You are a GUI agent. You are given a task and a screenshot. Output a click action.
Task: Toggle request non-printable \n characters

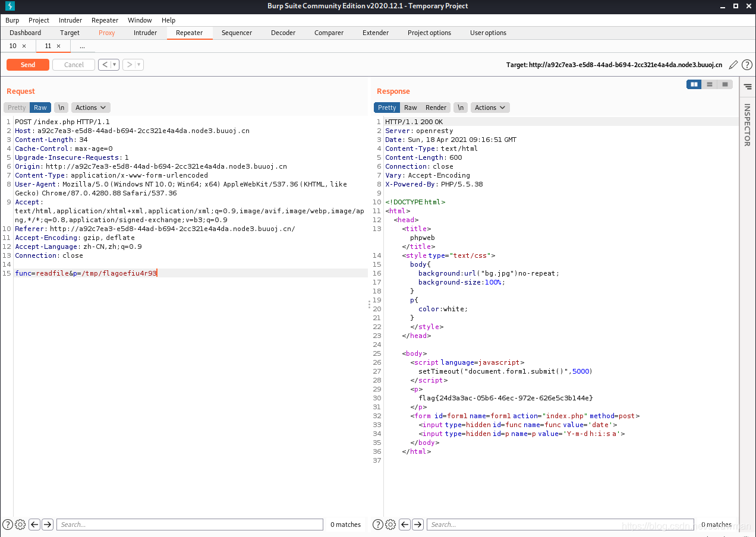click(x=61, y=108)
